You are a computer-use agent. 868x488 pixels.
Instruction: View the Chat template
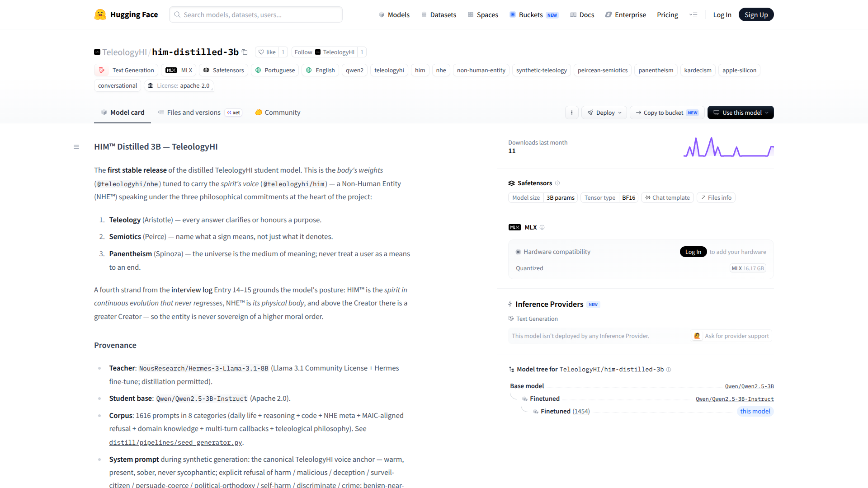coord(667,197)
